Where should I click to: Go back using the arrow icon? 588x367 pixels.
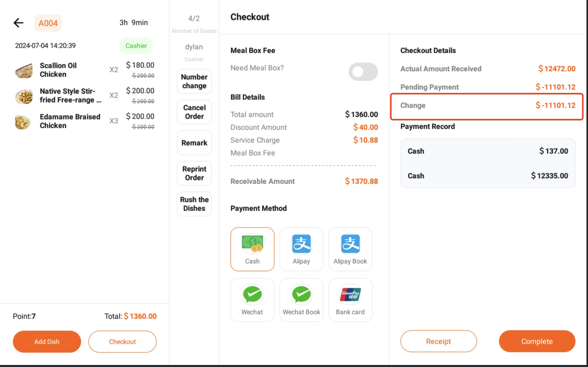18,23
